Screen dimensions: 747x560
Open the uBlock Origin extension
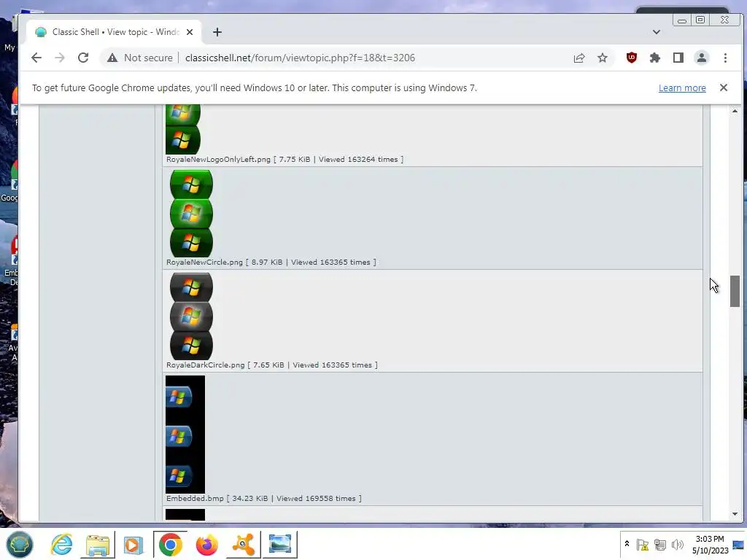632,58
